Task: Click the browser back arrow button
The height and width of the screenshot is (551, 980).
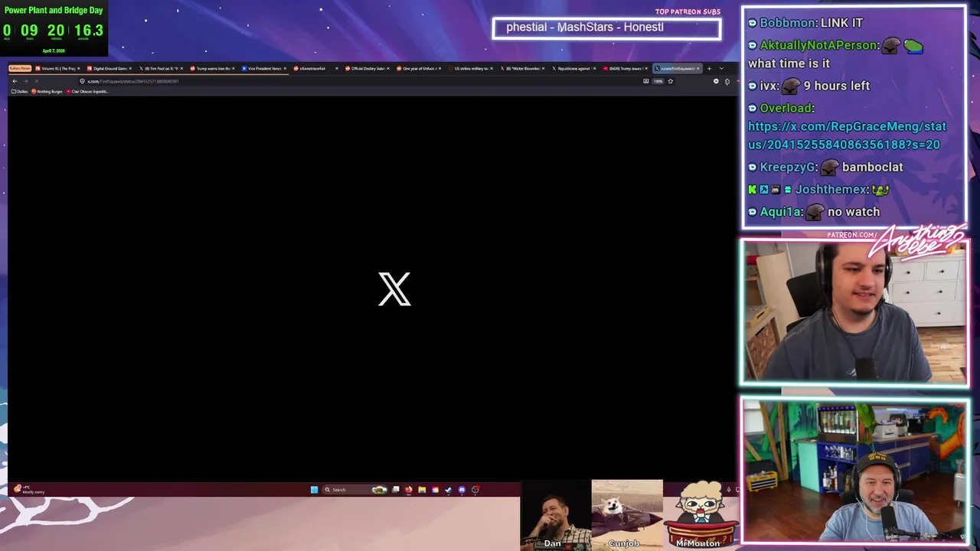Action: click(15, 81)
